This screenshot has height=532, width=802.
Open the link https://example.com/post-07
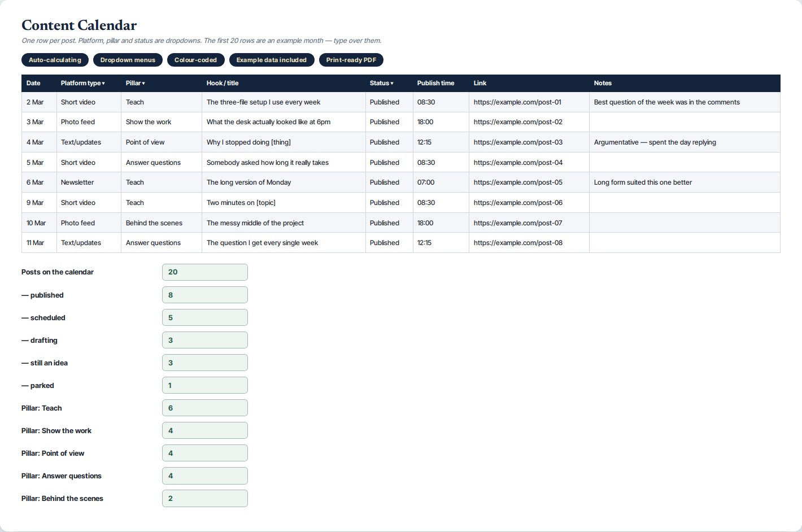518,223
